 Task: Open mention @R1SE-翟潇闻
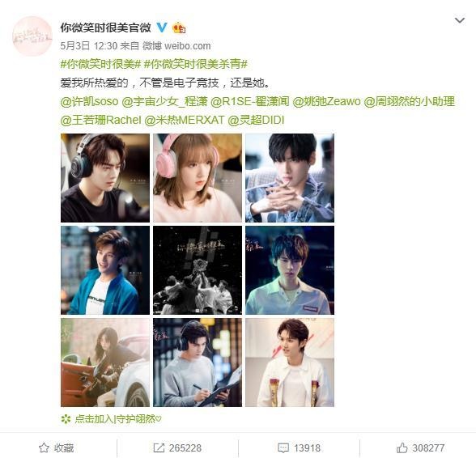[249, 101]
